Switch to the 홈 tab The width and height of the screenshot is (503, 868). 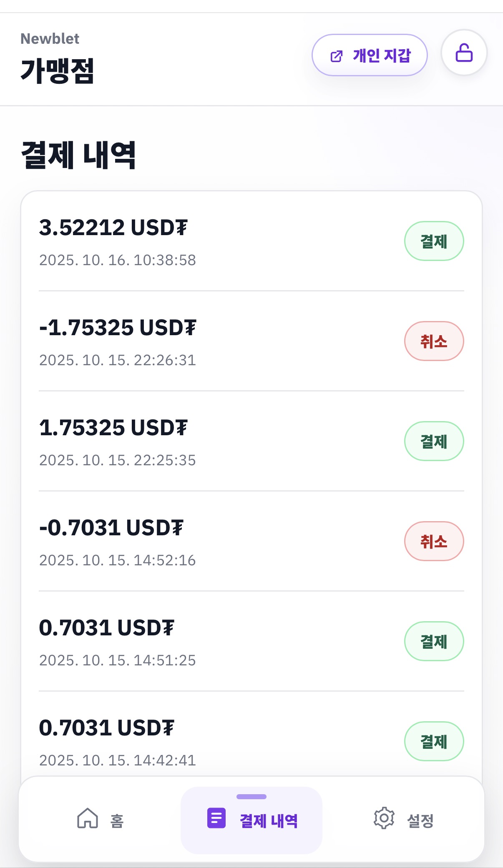[117, 820]
